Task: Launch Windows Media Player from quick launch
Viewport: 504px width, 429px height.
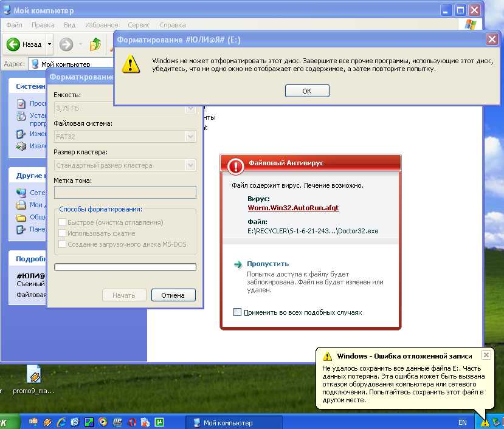Action: pyautogui.click(x=103, y=422)
